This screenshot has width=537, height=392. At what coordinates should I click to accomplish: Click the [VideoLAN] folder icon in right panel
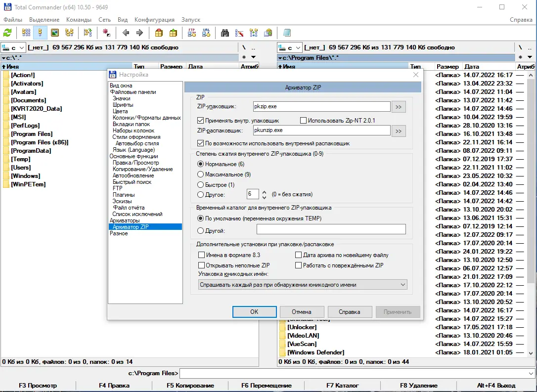click(x=282, y=336)
